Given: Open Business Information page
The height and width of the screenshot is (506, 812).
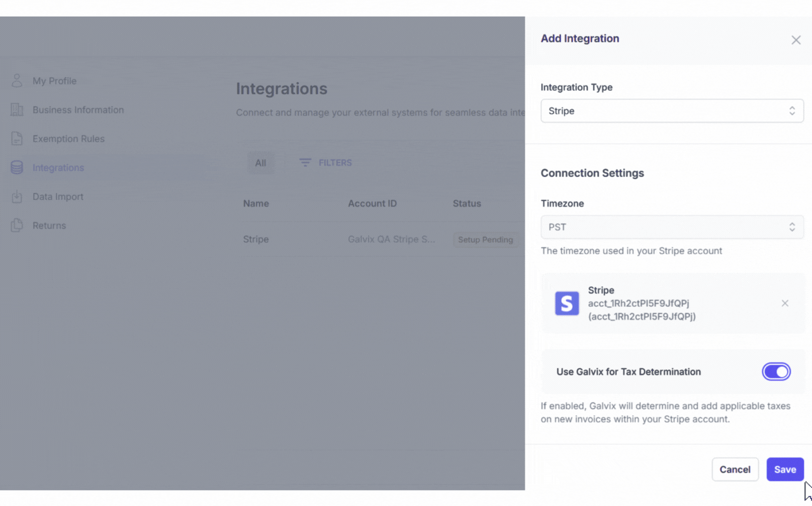Looking at the screenshot, I should [78, 110].
